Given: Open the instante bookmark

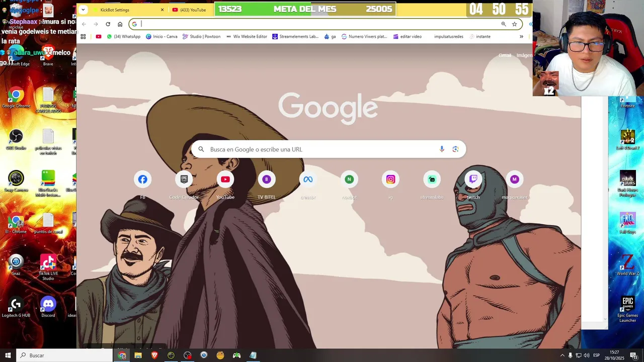Looking at the screenshot, I should (x=479, y=36).
